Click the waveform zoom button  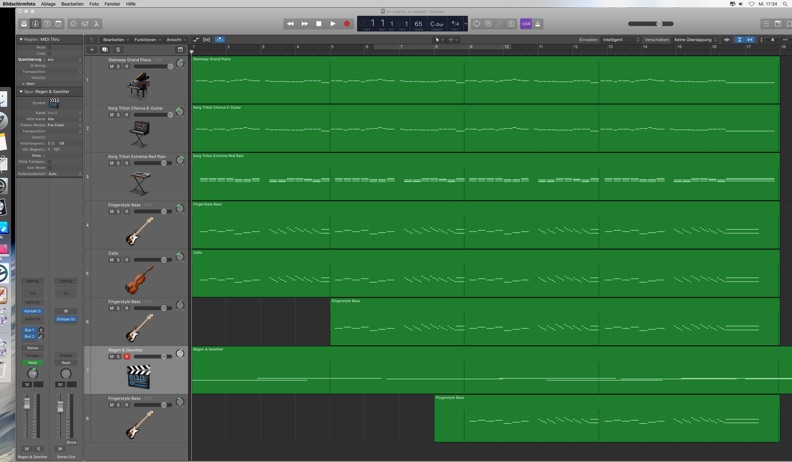727,39
